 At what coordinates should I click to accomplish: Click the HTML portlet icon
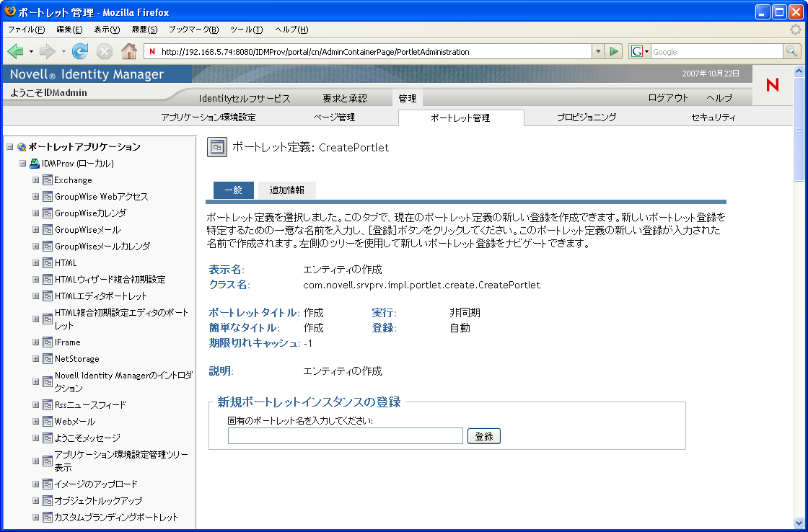tap(48, 262)
